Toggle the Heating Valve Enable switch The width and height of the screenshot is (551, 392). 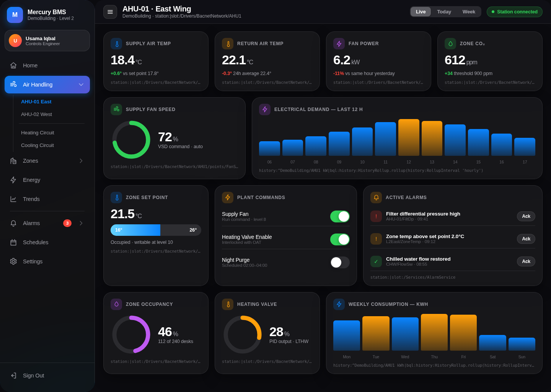(340, 239)
